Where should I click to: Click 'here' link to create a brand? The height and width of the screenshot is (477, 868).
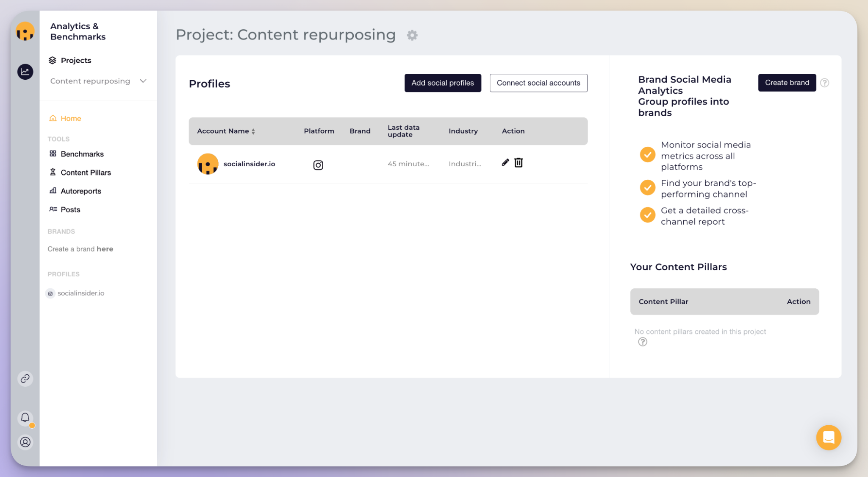click(x=105, y=249)
